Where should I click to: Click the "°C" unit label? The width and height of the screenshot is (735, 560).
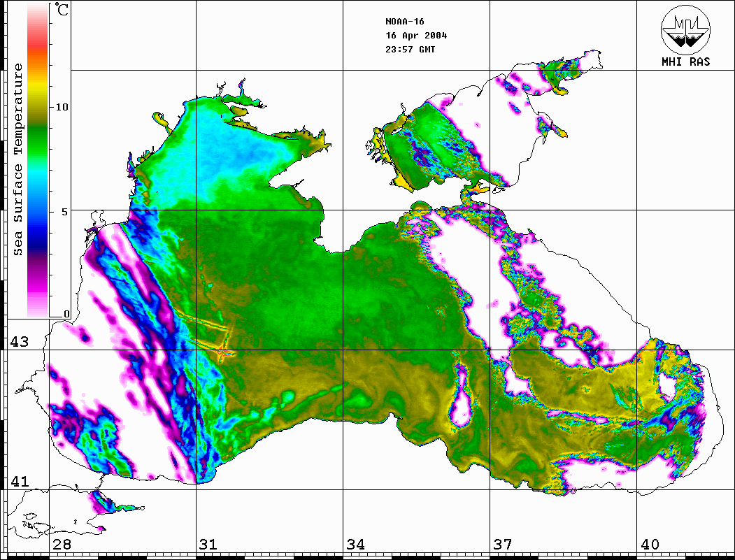[x=62, y=9]
